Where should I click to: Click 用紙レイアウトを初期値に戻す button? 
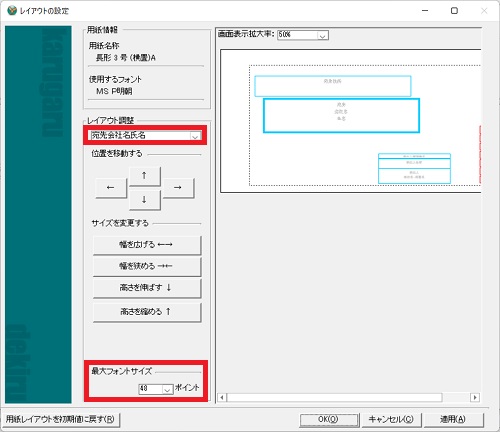pyautogui.click(x=60, y=419)
